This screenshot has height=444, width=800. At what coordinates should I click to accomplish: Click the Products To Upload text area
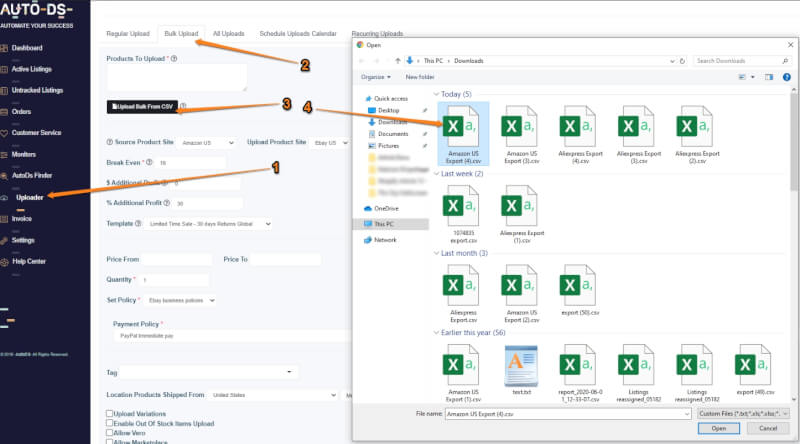pyautogui.click(x=177, y=78)
